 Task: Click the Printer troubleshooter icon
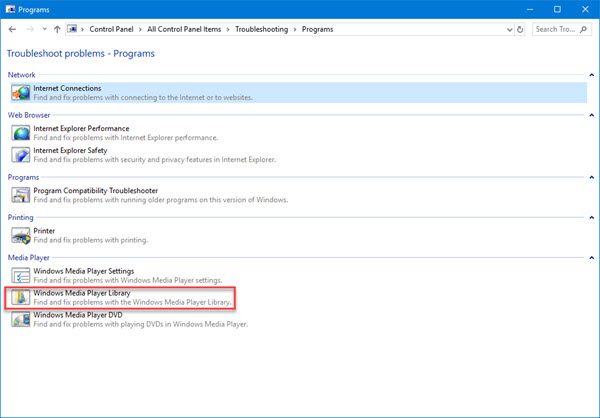pyautogui.click(x=20, y=235)
